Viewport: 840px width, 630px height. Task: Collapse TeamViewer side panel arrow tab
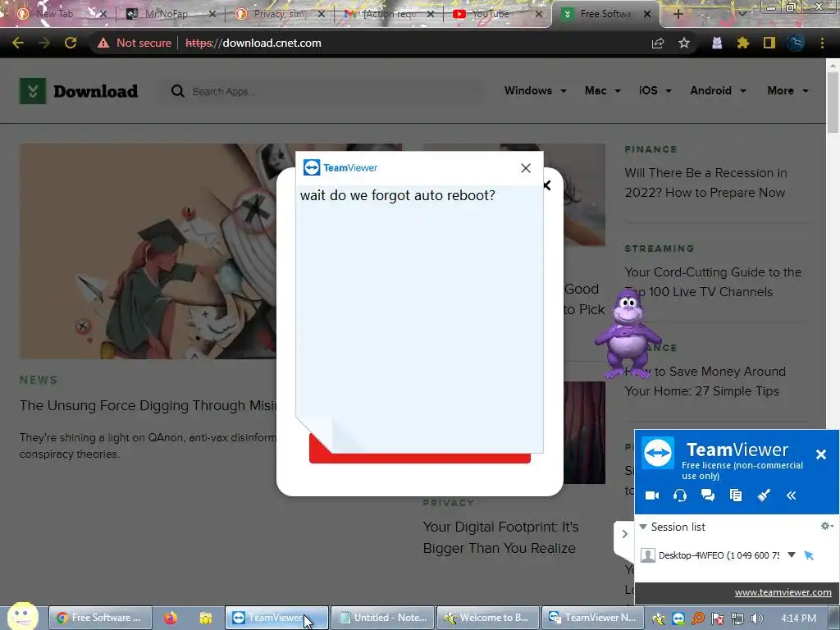pyautogui.click(x=624, y=535)
